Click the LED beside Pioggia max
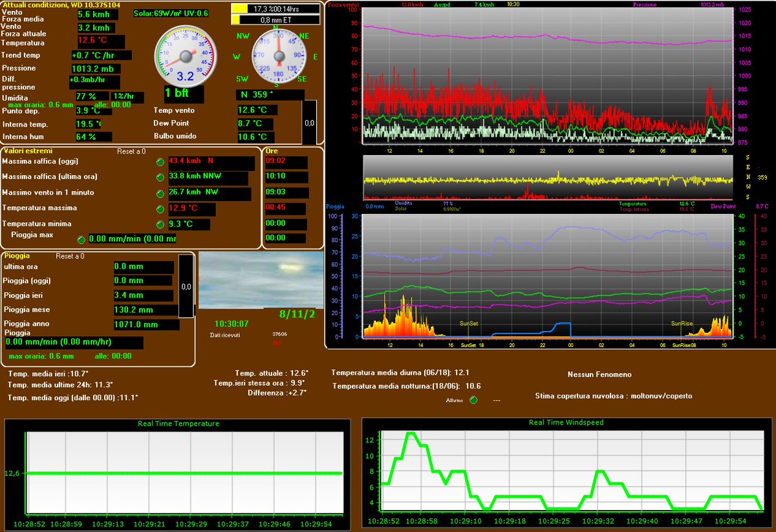 [x=81, y=239]
